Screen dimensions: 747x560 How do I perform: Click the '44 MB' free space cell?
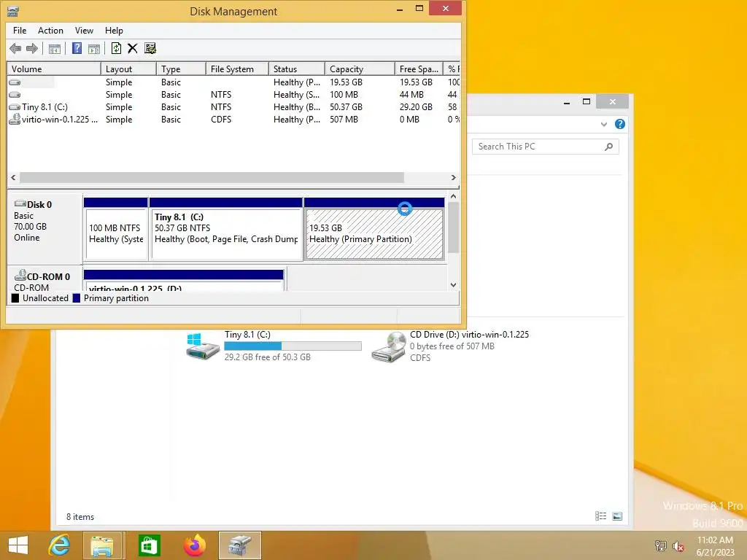[x=411, y=95]
